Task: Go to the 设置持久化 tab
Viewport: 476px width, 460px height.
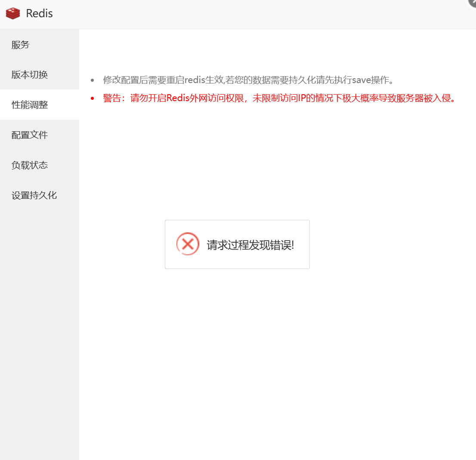Action: click(40, 195)
